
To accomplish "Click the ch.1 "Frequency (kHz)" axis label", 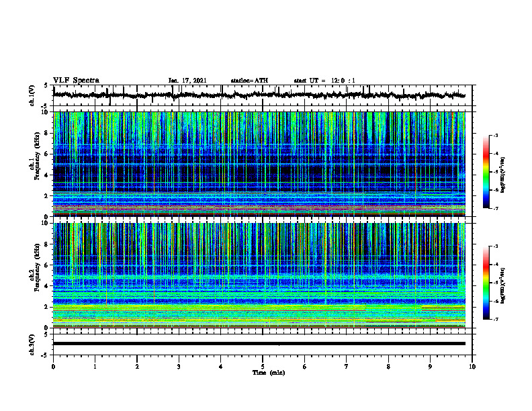I will (37, 155).
